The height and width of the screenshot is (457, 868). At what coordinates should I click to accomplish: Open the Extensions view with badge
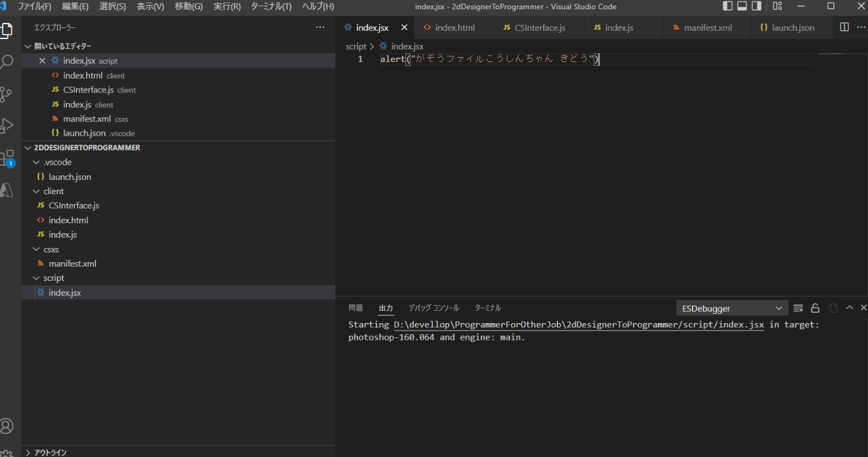[x=6, y=158]
